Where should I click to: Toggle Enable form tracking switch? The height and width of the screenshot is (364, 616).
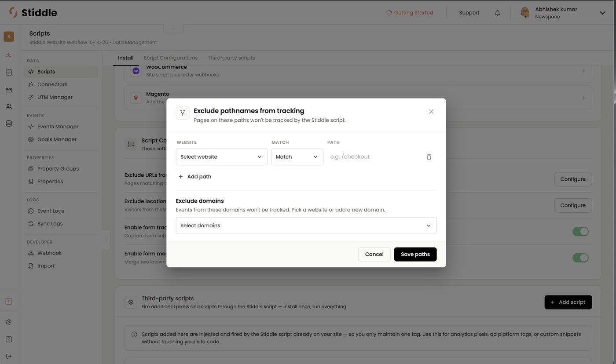[580, 232]
